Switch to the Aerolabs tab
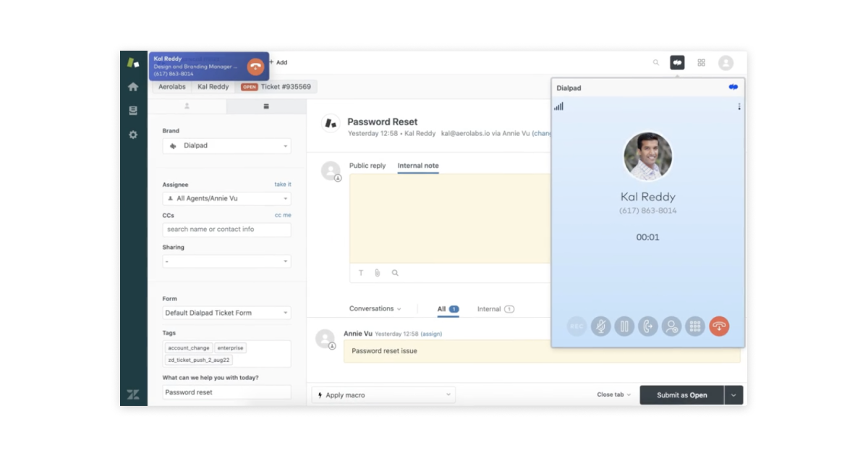Screen dimensions: 868x456 (171, 87)
